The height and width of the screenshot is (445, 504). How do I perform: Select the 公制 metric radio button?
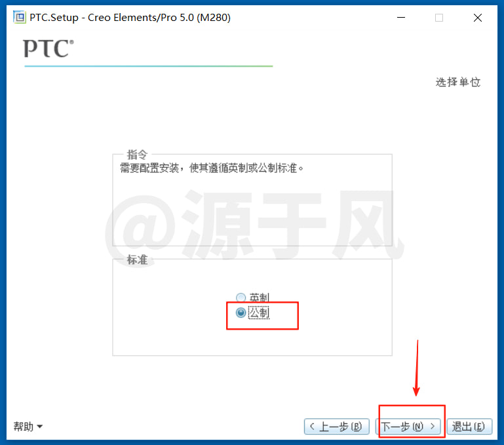241,313
